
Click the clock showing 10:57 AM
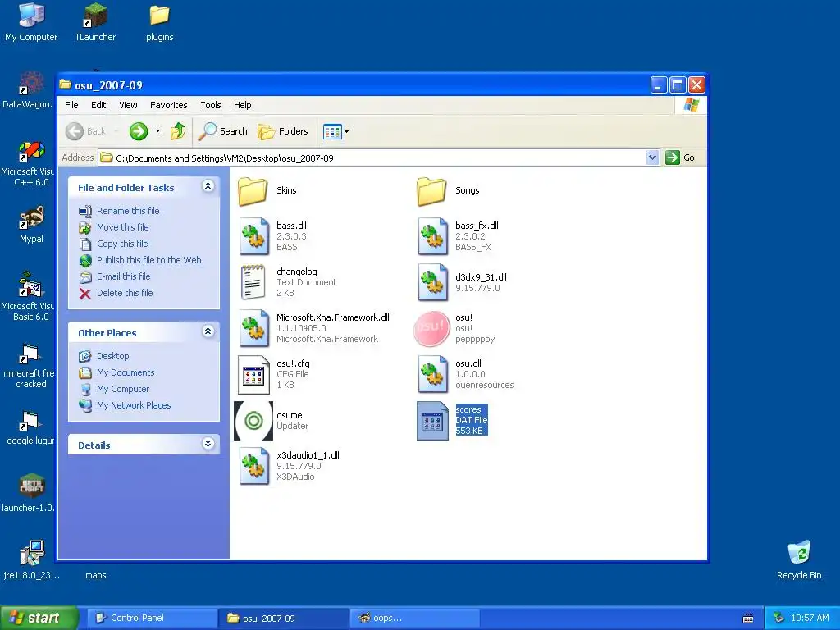click(810, 618)
